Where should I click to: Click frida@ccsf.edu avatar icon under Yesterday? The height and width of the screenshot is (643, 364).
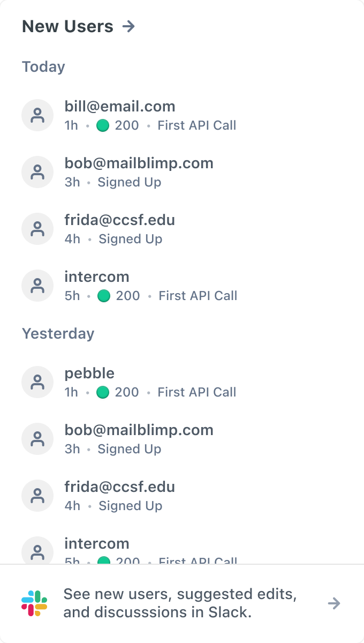click(37, 496)
